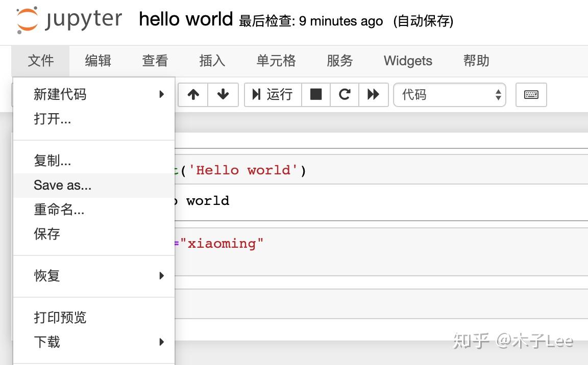Interrupt the kernel with the stop icon
588x365 pixels.
315,95
